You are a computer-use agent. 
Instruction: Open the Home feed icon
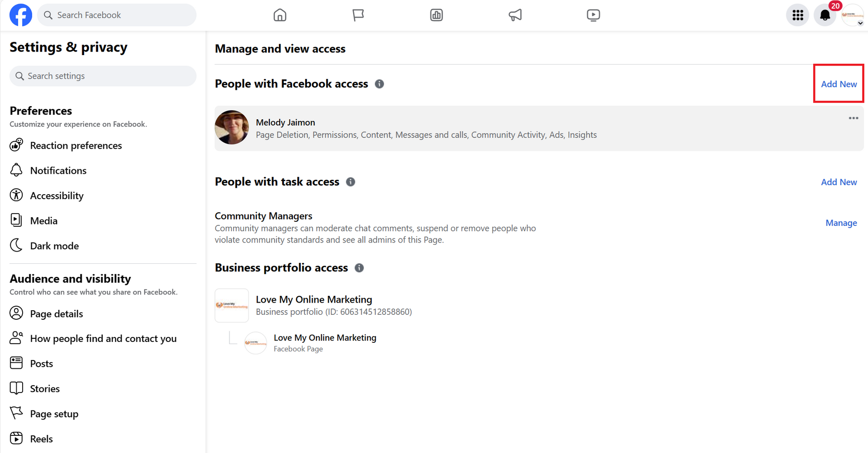click(280, 15)
